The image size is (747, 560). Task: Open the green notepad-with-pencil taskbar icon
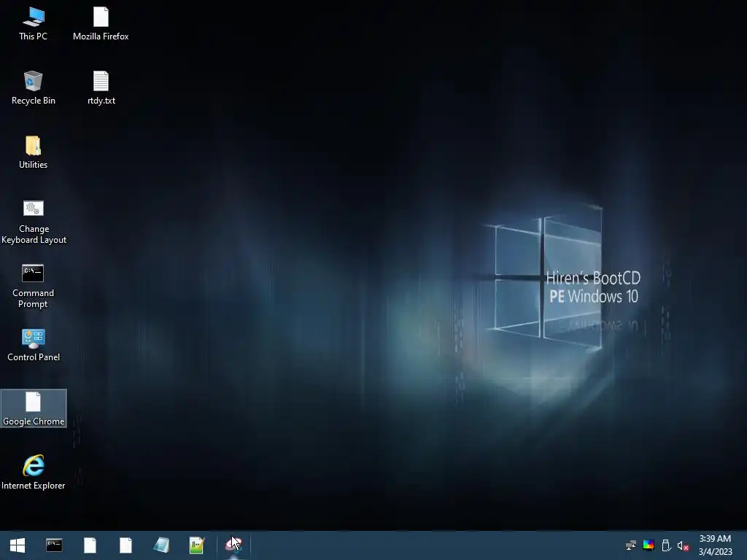tap(197, 545)
